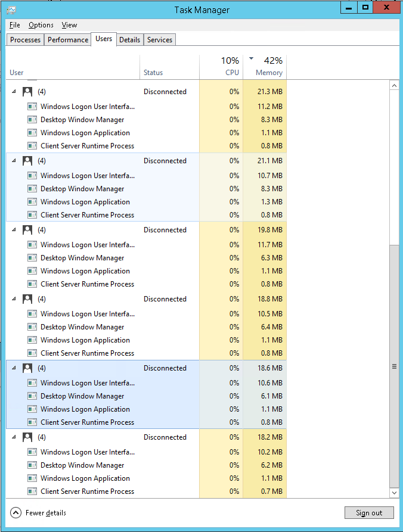Click Desktop Window Manager icon in 6.2 MB row
403x532 pixels.
click(x=32, y=465)
